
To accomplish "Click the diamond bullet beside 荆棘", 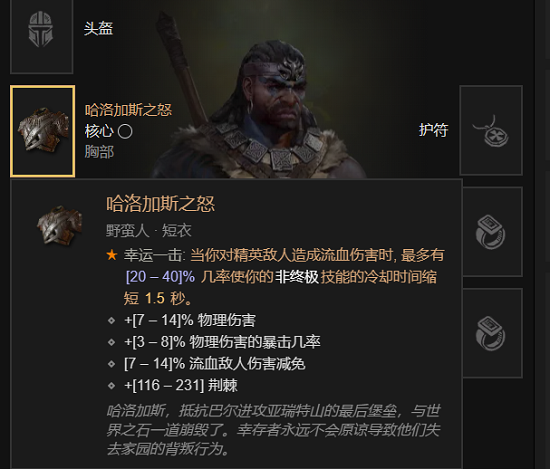I will (112, 386).
